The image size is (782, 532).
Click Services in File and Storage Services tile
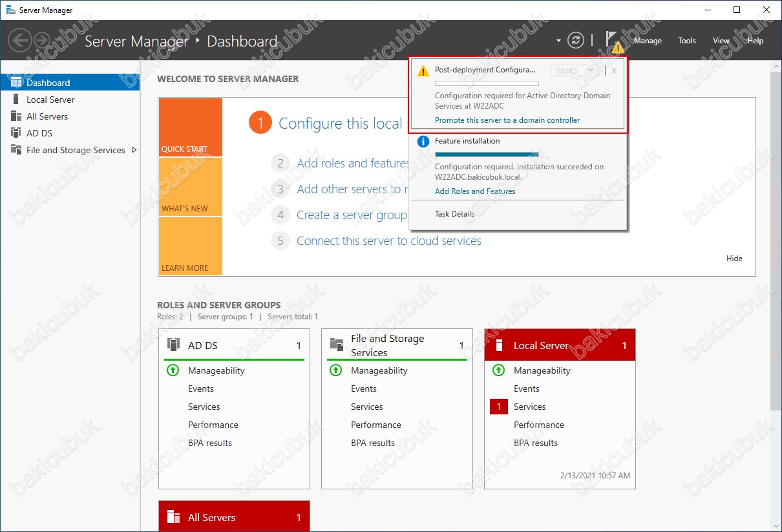(367, 407)
